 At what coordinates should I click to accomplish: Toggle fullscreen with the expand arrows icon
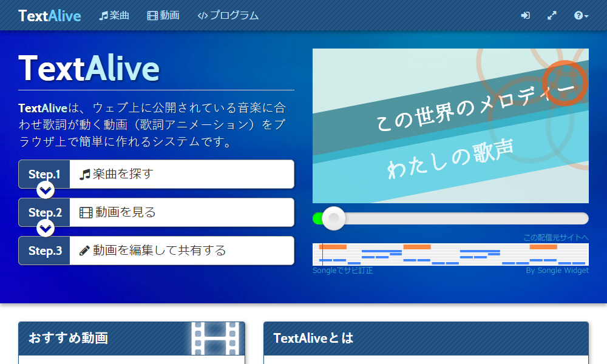coord(552,15)
